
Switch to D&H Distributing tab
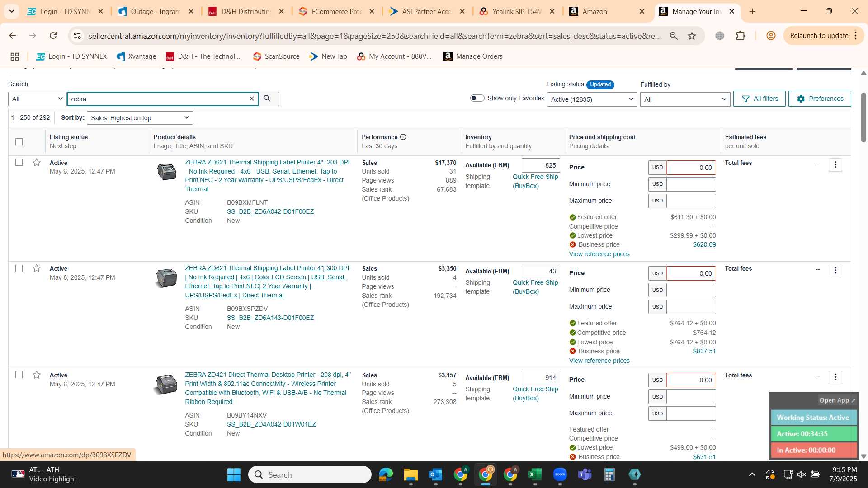[246, 12]
